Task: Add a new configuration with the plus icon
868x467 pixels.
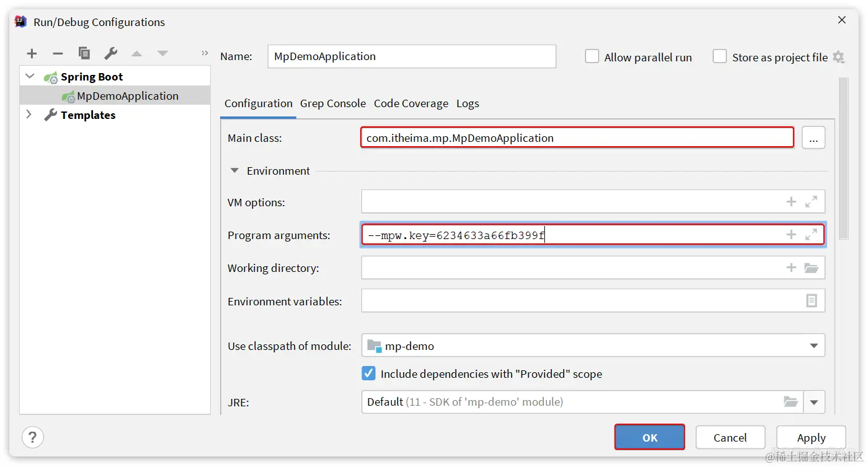Action: pos(32,54)
